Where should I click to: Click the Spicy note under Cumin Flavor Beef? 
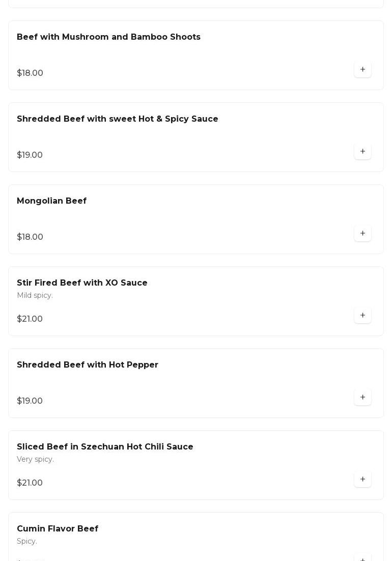tap(27, 542)
